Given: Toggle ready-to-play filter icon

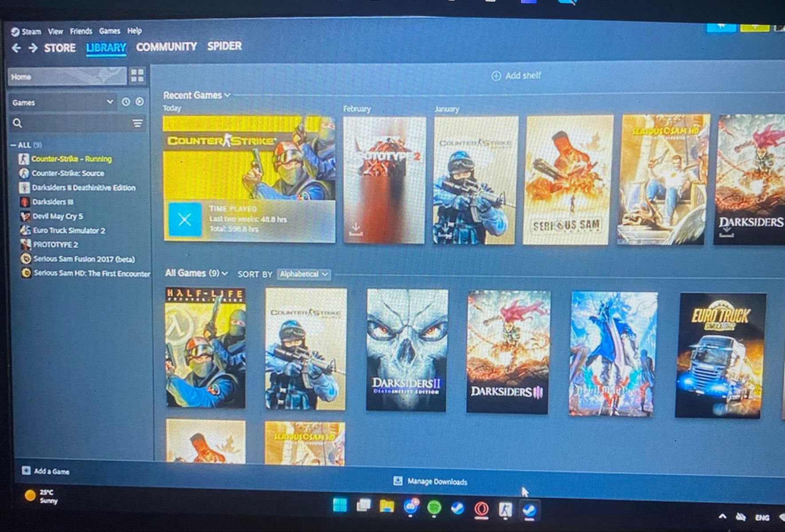Looking at the screenshot, I should click(x=140, y=102).
